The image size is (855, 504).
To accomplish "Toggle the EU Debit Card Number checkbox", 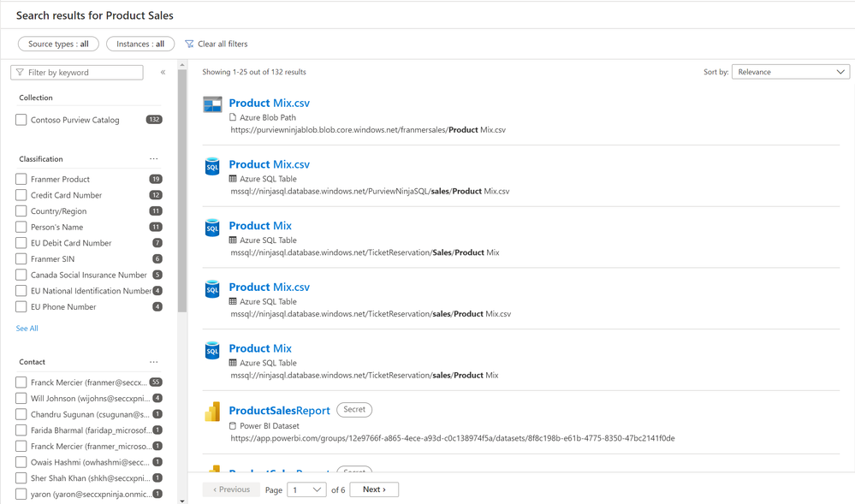I will (21, 243).
